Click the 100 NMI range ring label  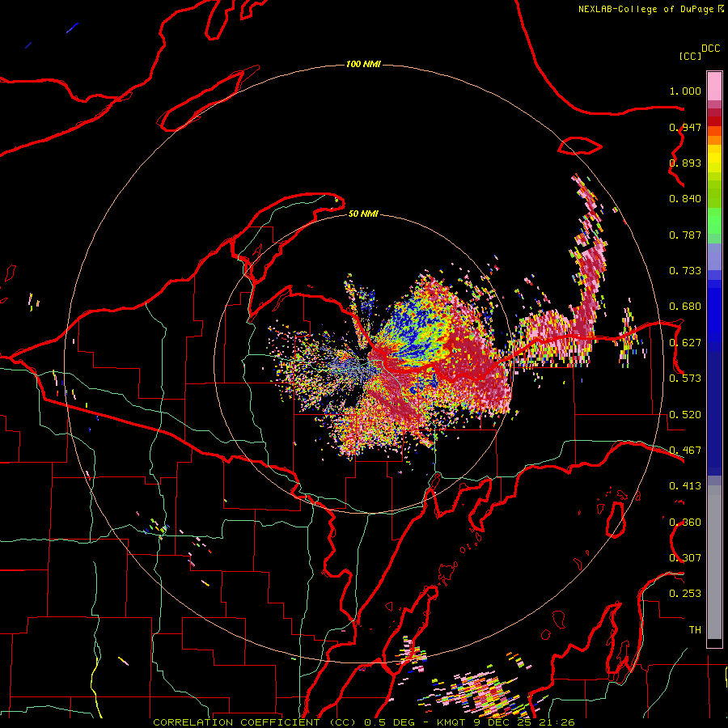click(x=363, y=64)
